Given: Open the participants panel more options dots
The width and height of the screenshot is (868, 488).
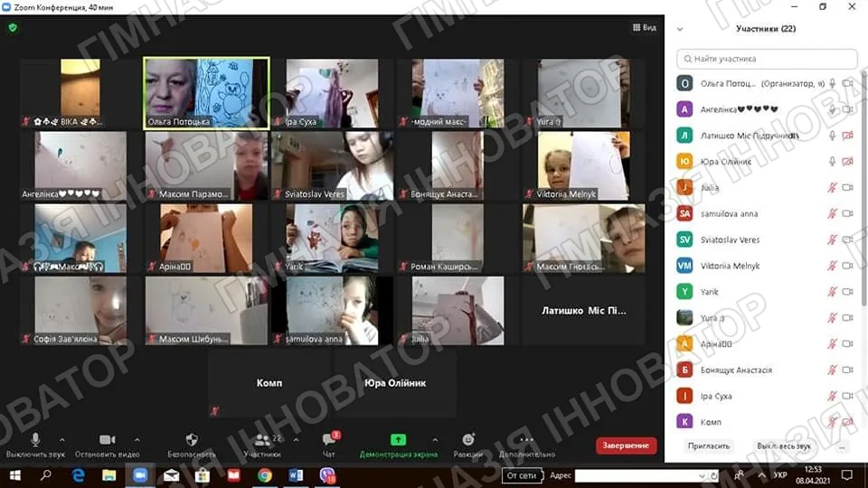Looking at the screenshot, I should [842, 446].
